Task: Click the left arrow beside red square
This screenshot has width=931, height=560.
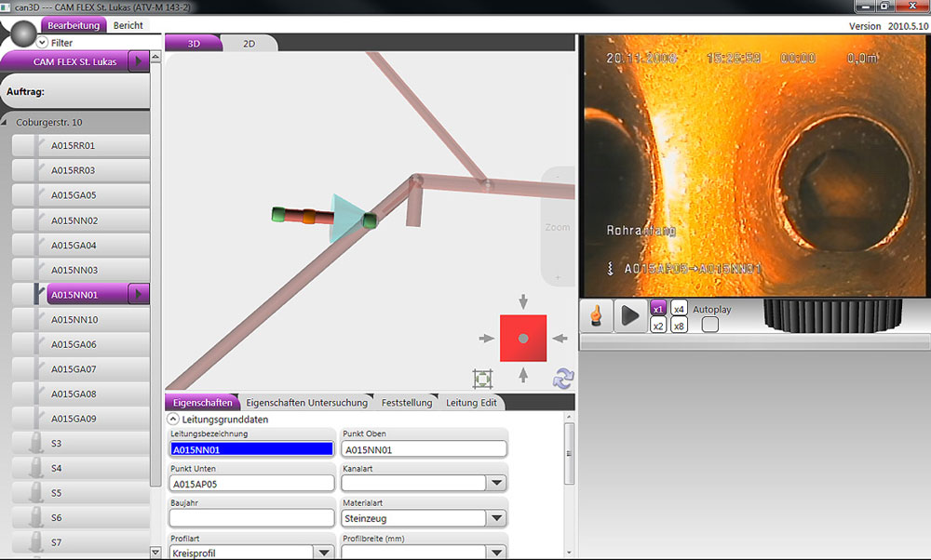Action: [486, 339]
